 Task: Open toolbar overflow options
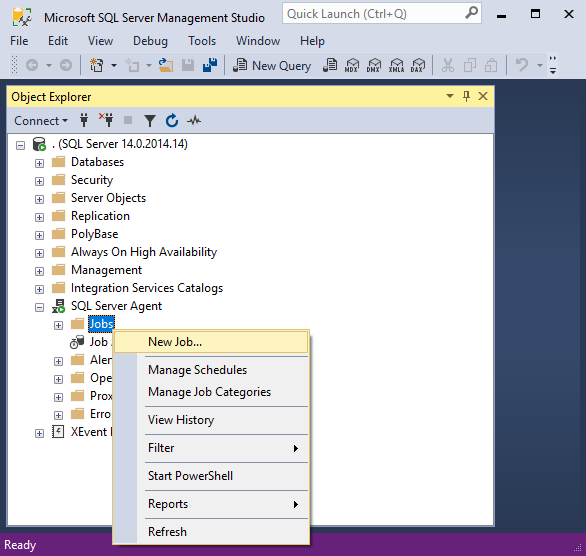click(553, 65)
